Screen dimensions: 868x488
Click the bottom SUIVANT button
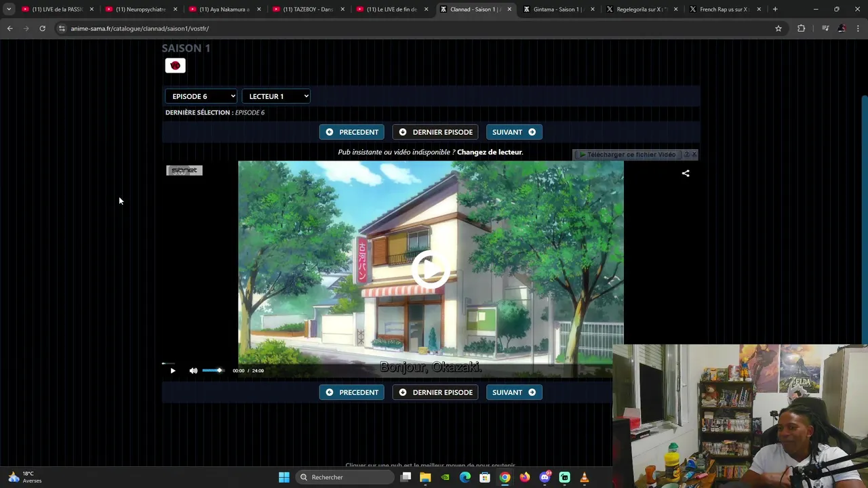(x=514, y=392)
